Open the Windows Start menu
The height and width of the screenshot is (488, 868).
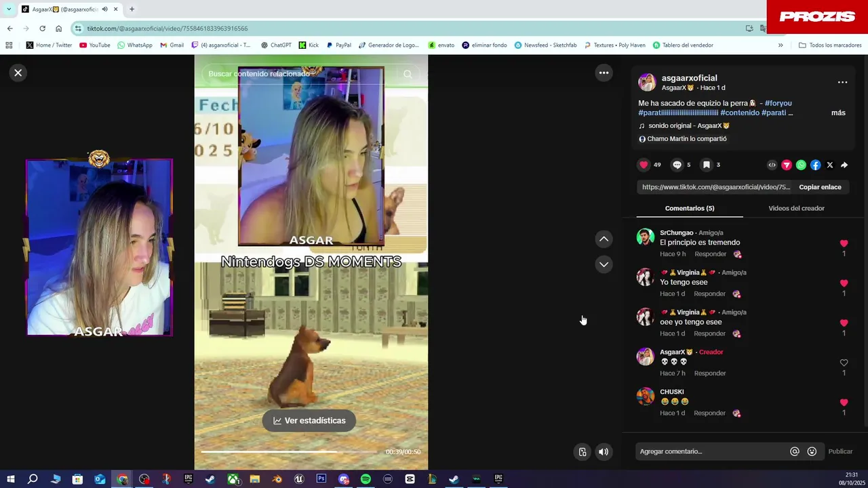tap(10, 479)
